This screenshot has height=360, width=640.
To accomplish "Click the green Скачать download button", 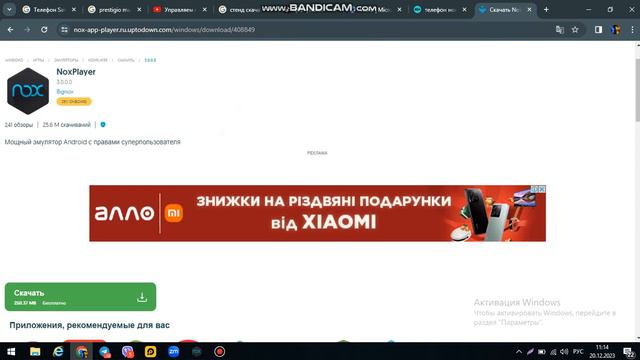I will [80, 297].
